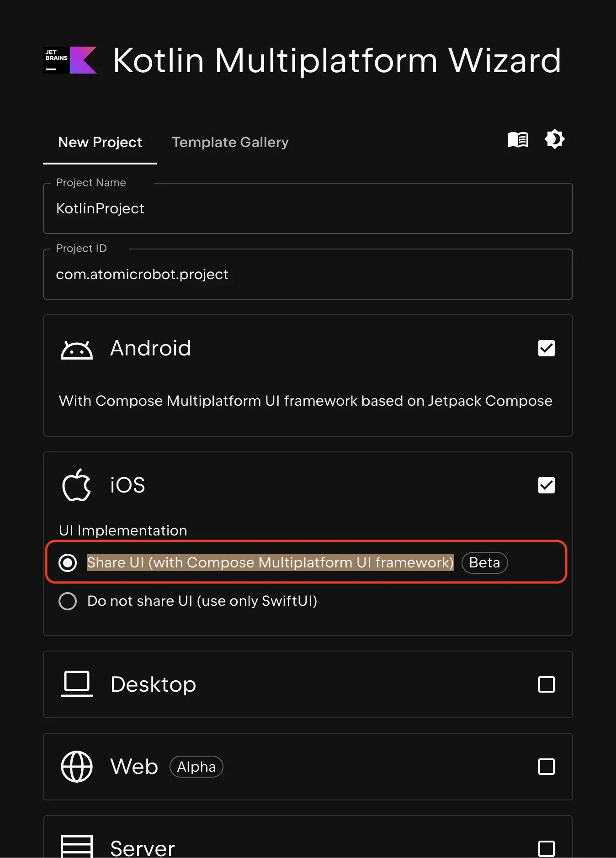Click the JetBrains Kotlin logo
Viewport: 616px width, 858px height.
click(x=70, y=60)
